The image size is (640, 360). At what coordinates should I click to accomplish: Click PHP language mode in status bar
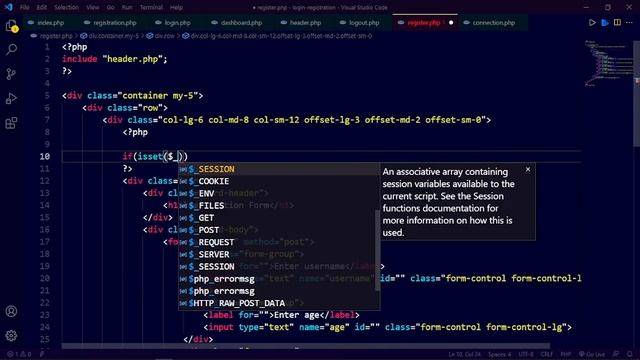(x=565, y=354)
